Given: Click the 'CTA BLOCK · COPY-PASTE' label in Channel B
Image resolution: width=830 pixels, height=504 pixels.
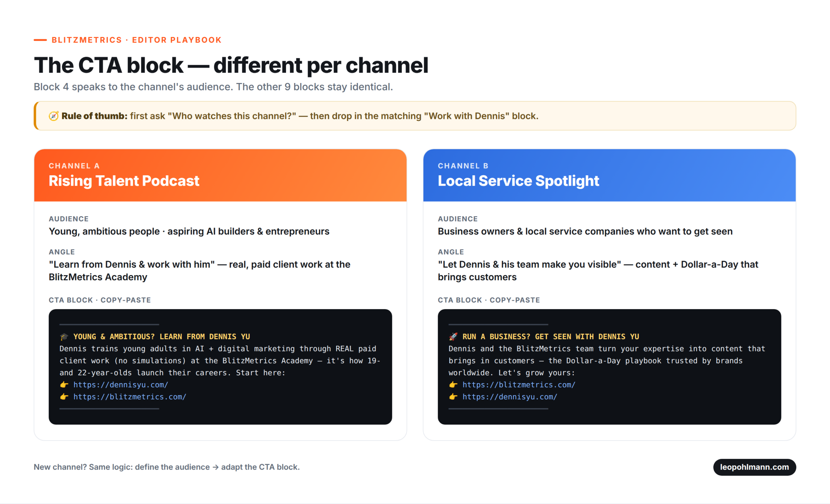Looking at the screenshot, I should 489,300.
